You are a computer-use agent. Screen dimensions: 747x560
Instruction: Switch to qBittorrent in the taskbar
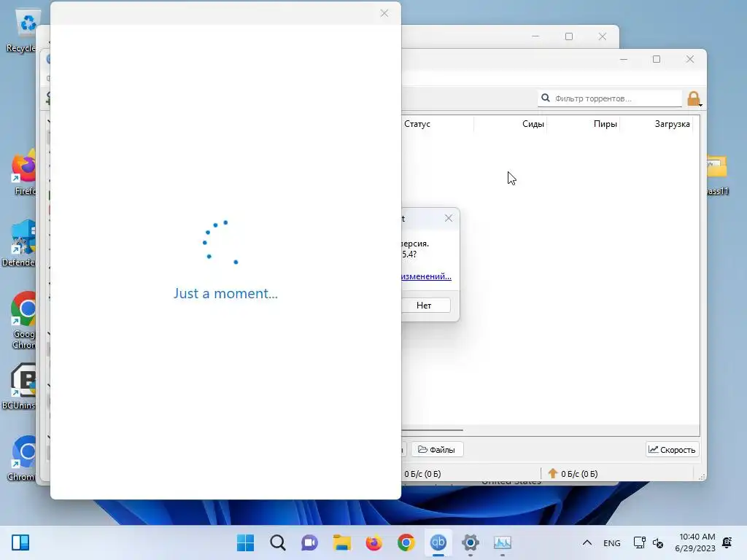[x=438, y=542]
